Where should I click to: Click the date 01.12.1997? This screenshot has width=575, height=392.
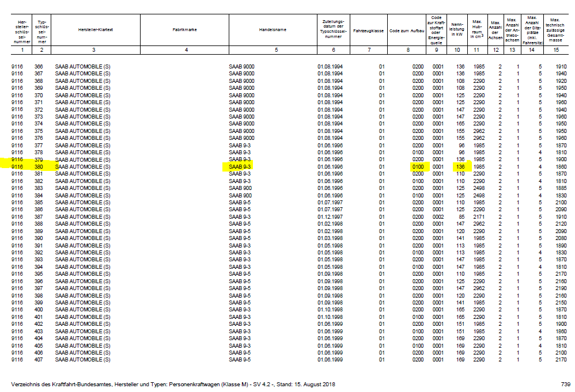(330, 217)
